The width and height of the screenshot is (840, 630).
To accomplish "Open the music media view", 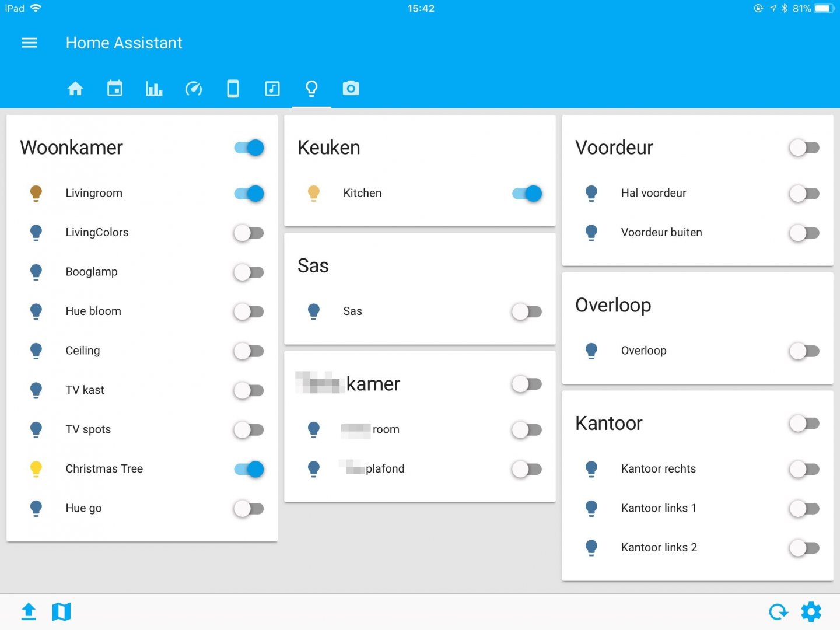I will tap(272, 89).
